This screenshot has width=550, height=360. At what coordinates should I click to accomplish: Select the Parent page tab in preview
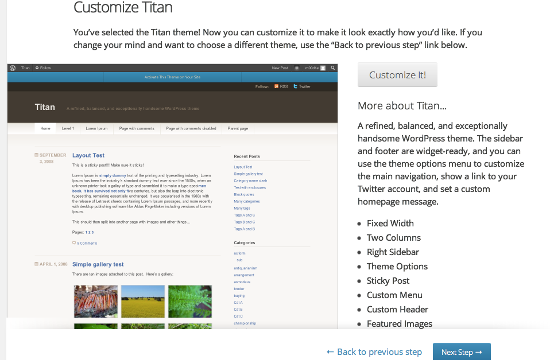point(238,128)
